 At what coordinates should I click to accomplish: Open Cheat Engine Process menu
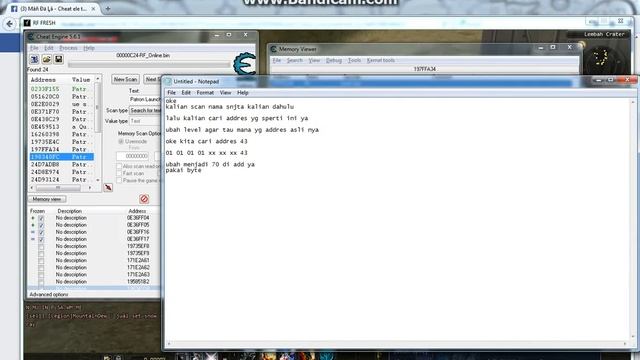point(68,48)
